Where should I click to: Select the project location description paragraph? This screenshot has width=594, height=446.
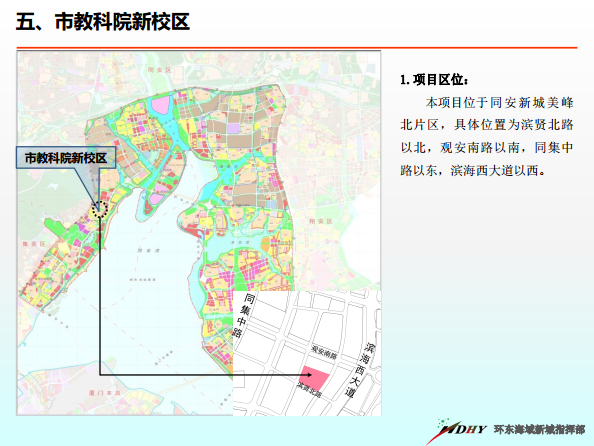point(487,136)
